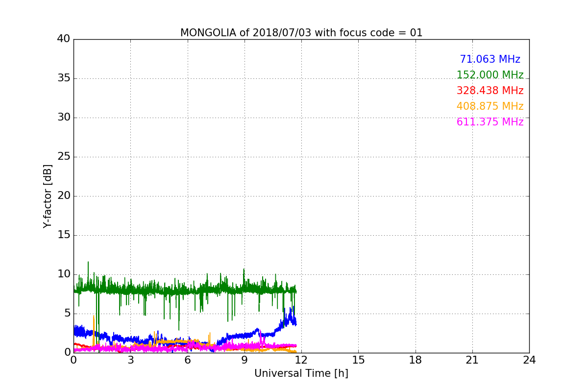Select the 408.875 MHz legend label
Screen dimensions: 588x392
490,106
